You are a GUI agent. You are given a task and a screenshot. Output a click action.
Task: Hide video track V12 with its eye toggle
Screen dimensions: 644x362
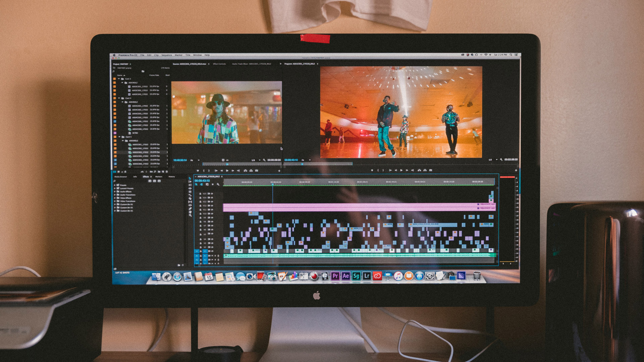(212, 205)
